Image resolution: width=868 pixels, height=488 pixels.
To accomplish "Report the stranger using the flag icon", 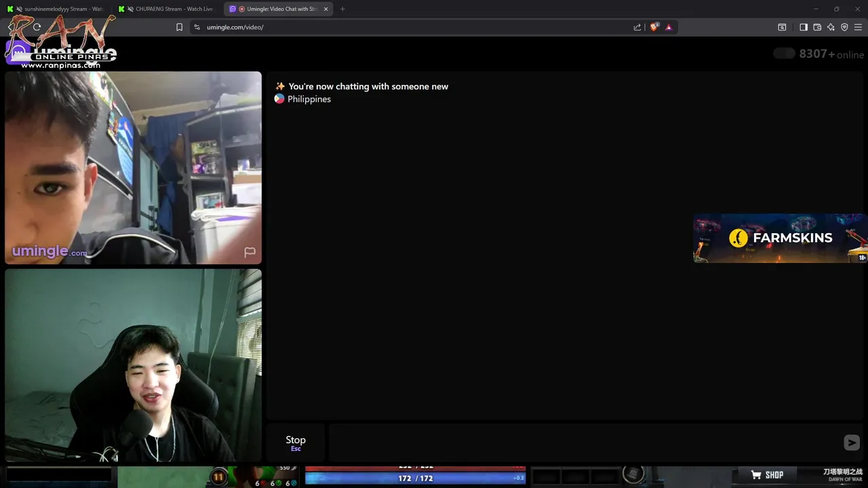I will 250,252.
